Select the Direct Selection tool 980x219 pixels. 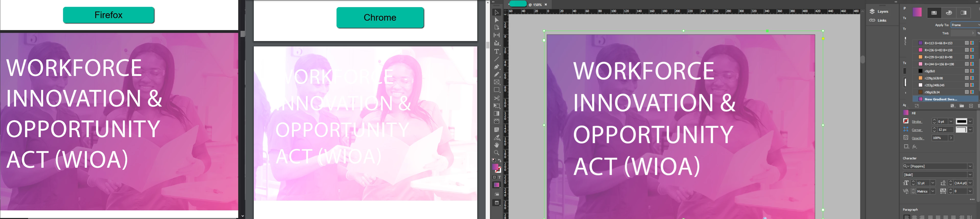tap(496, 20)
